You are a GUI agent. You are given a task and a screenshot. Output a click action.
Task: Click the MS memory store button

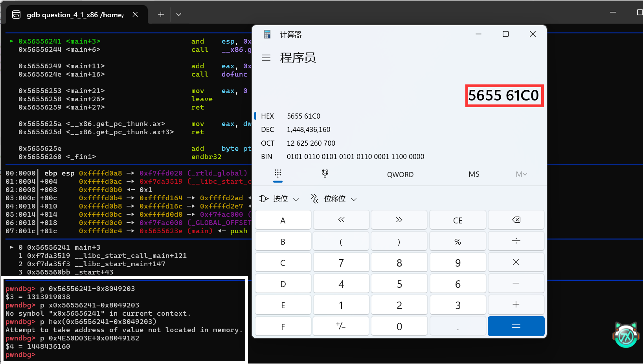coord(474,174)
